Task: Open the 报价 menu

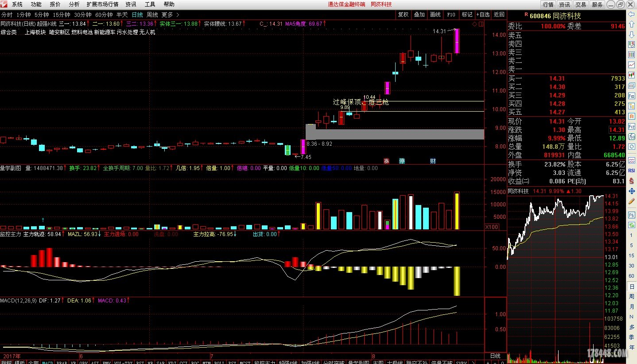Action: [55, 4]
